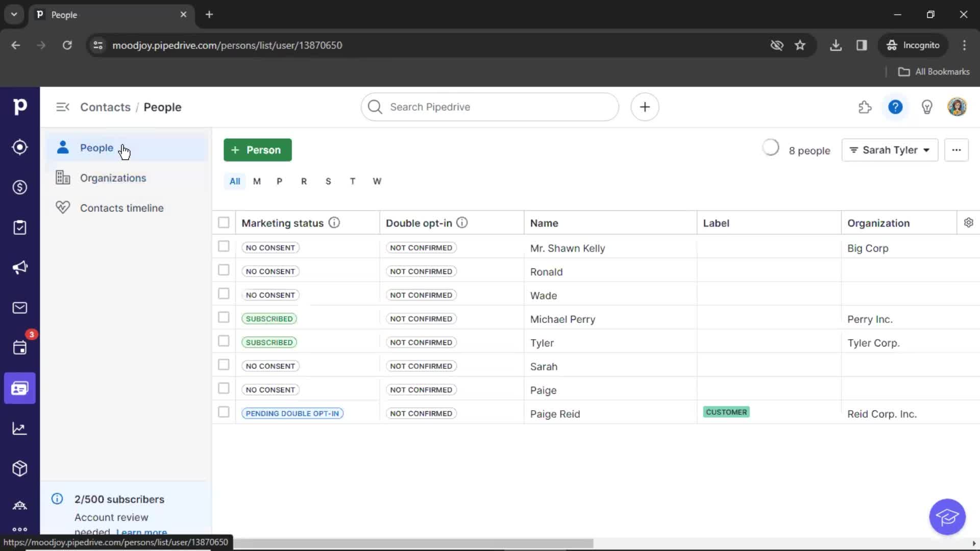Check the checkbox for Wade
The image size is (980, 551).
[224, 294]
